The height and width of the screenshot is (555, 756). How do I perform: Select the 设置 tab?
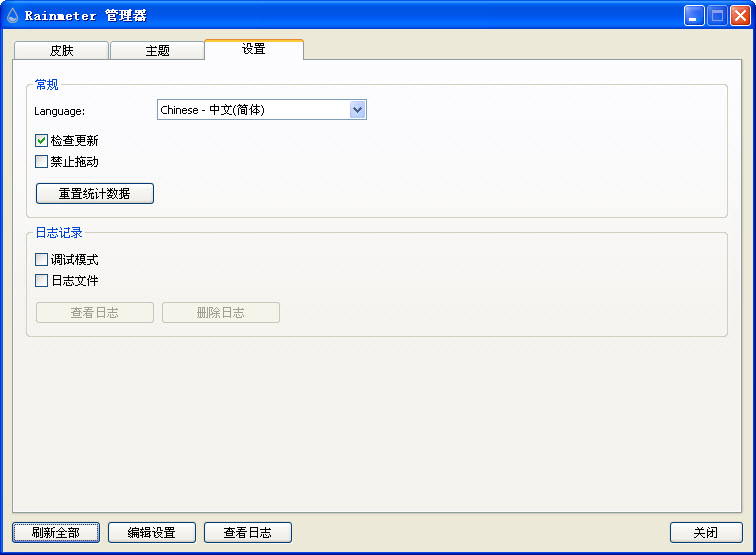click(253, 49)
